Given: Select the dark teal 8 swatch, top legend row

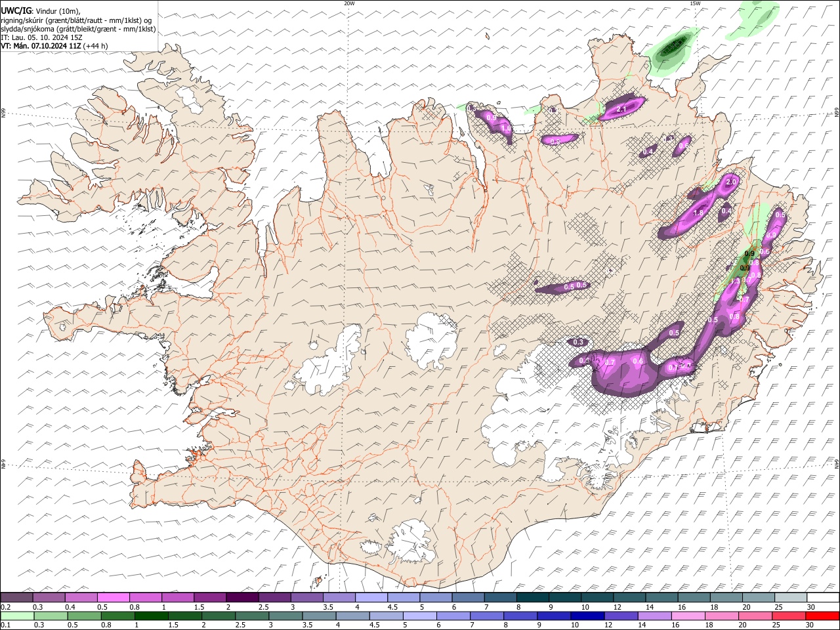Looking at the screenshot, I should (533, 598).
